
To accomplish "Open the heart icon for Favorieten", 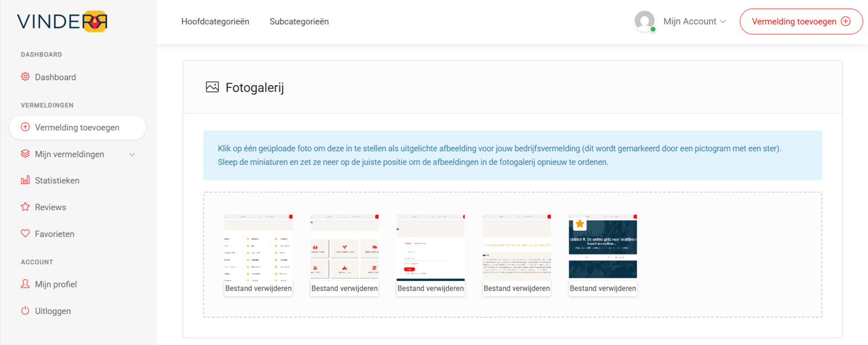I will [25, 233].
